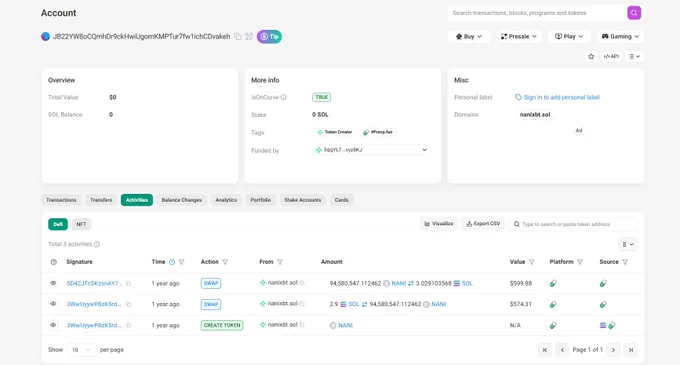The height and width of the screenshot is (365, 680).
Task: Open the Analytics tab
Action: [x=226, y=200]
